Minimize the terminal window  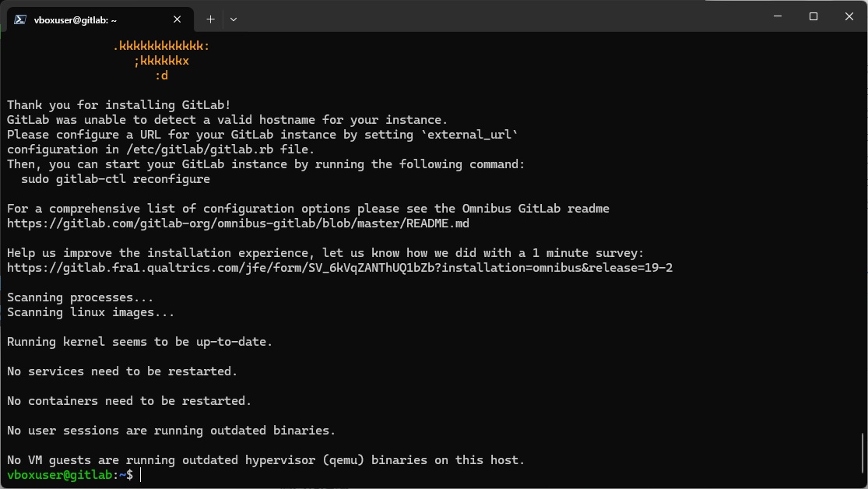click(778, 16)
